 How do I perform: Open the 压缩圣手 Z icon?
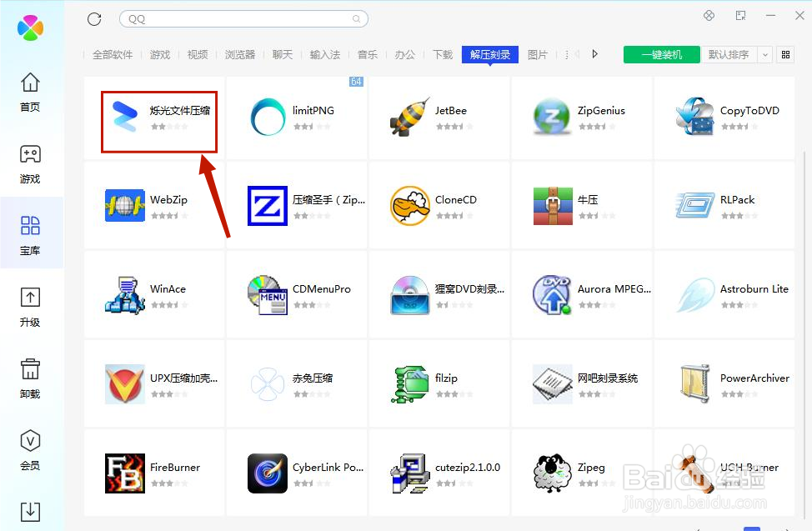point(268,206)
